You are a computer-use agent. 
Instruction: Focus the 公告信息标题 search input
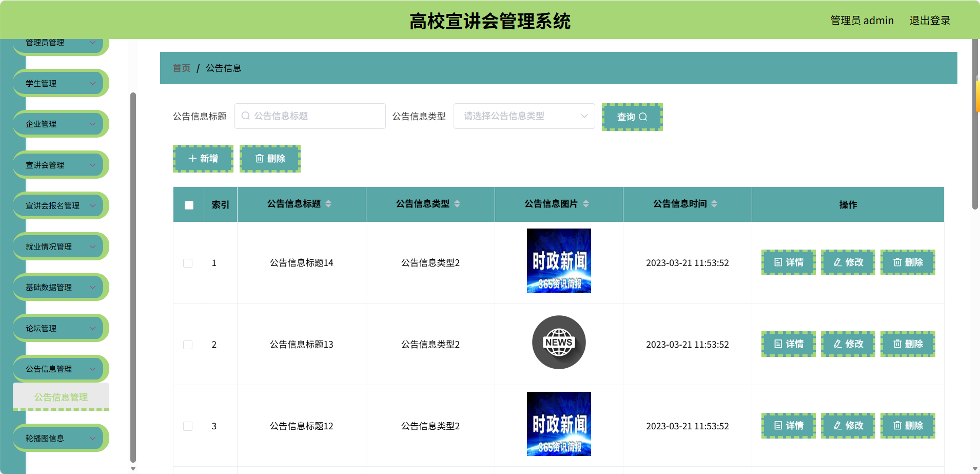(x=310, y=116)
